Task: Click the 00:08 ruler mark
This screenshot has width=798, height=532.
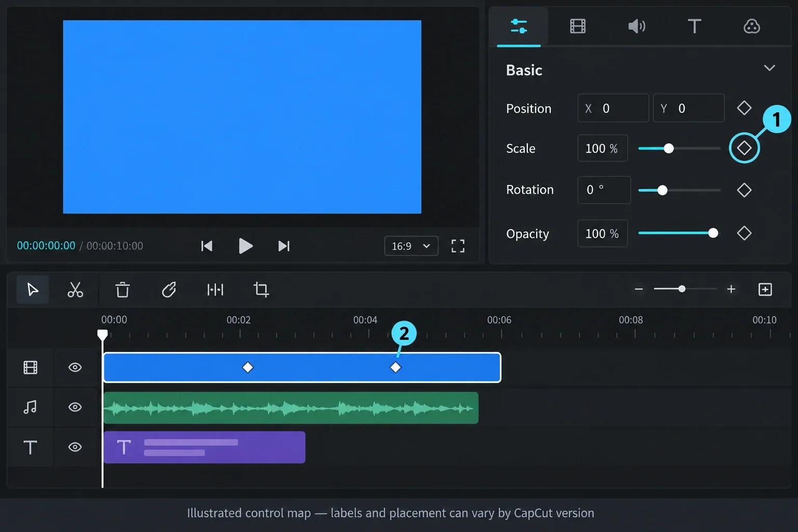Action: pyautogui.click(x=631, y=320)
